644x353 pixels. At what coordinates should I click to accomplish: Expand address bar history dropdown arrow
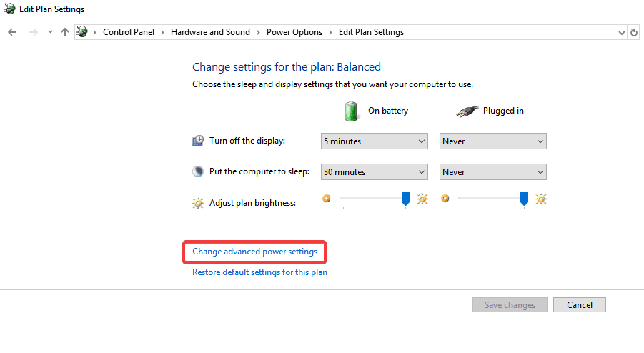point(621,32)
